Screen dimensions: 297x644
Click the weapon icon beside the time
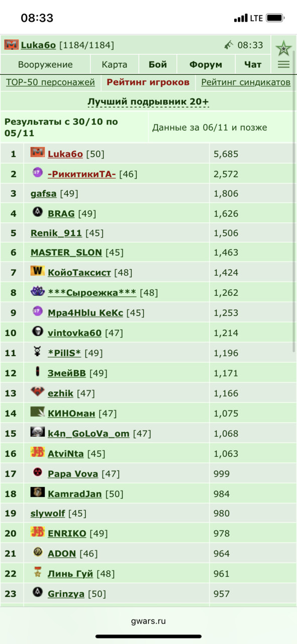tap(229, 45)
